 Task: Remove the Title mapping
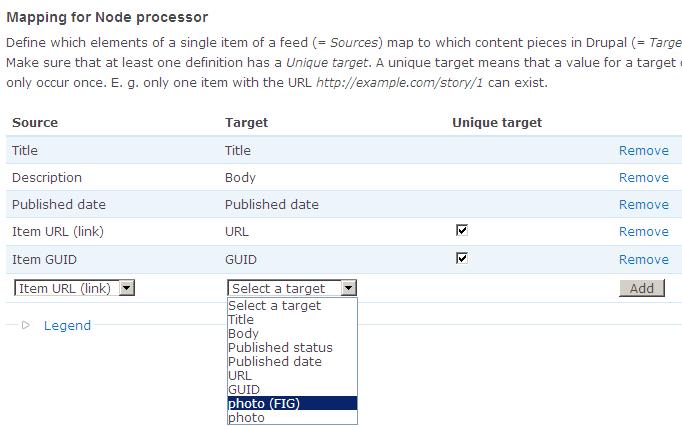pos(643,151)
